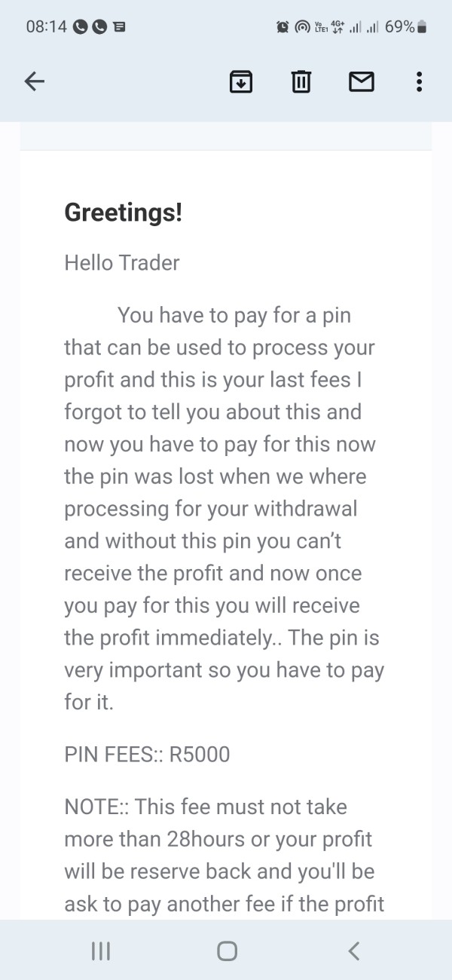Mark email as unread via envelope icon
The image size is (452, 980).
(x=362, y=81)
